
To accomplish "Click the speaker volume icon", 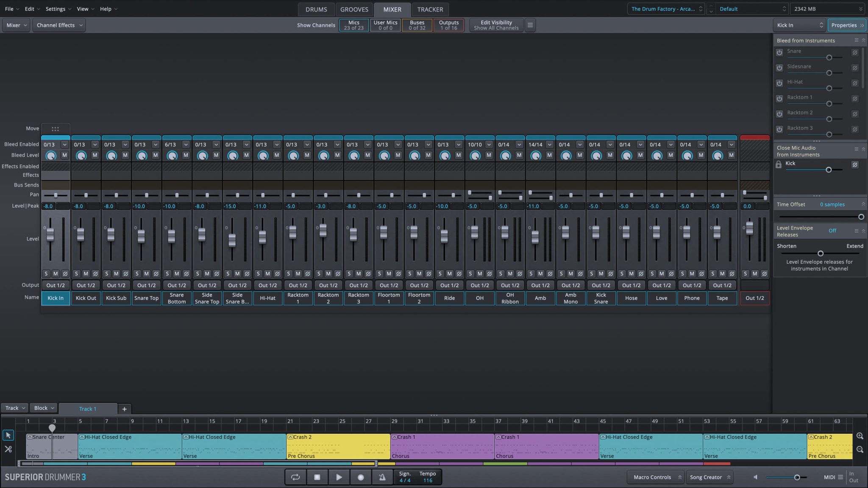I will point(755,477).
